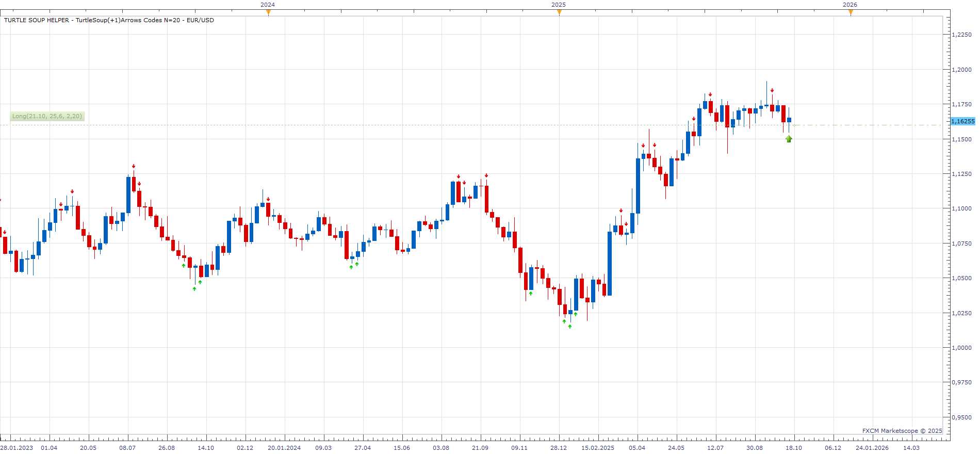Click the 2026 year marker triangle

(851, 12)
